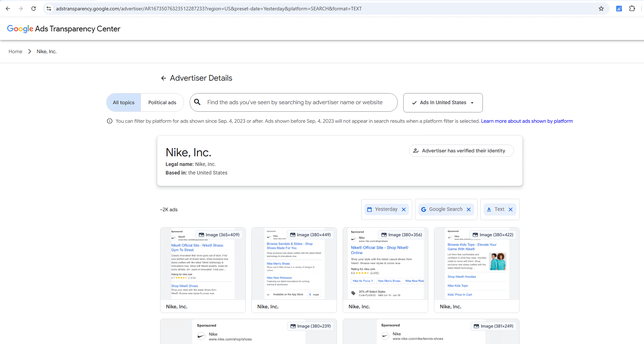Click the verified identity person icon
Viewport: 644px width, 344px height.
tap(416, 151)
